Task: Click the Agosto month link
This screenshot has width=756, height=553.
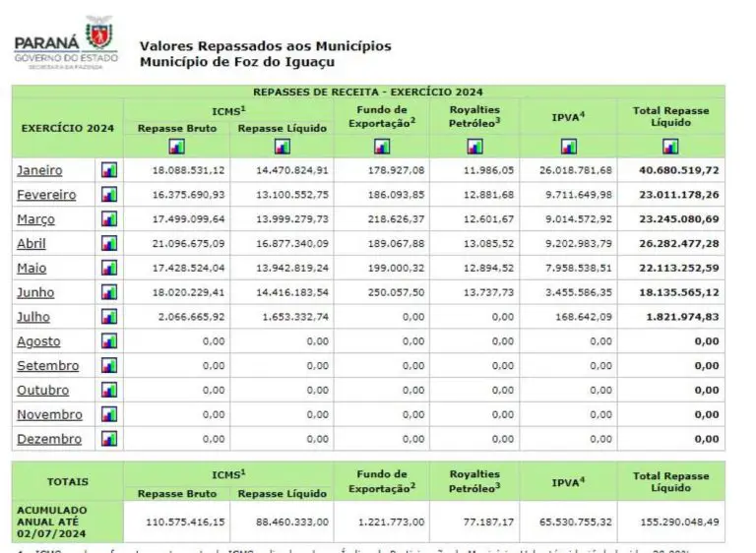Action: (38, 341)
